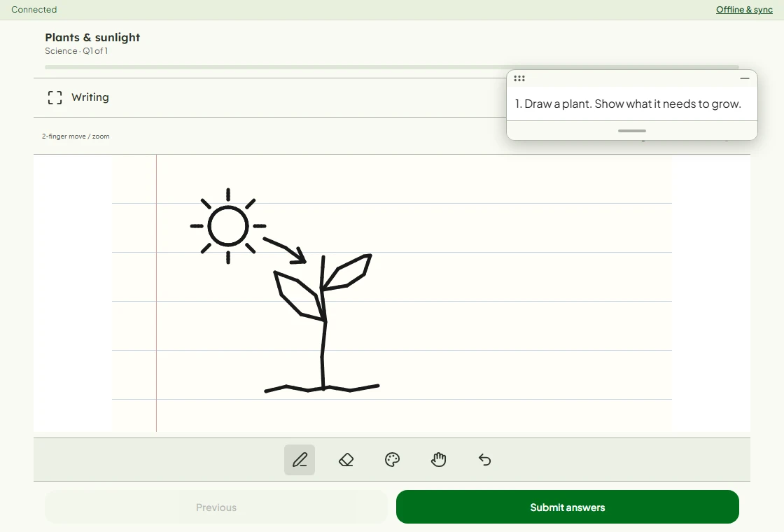Undo the last stroke
The width and height of the screenshot is (784, 532).
pos(485,459)
